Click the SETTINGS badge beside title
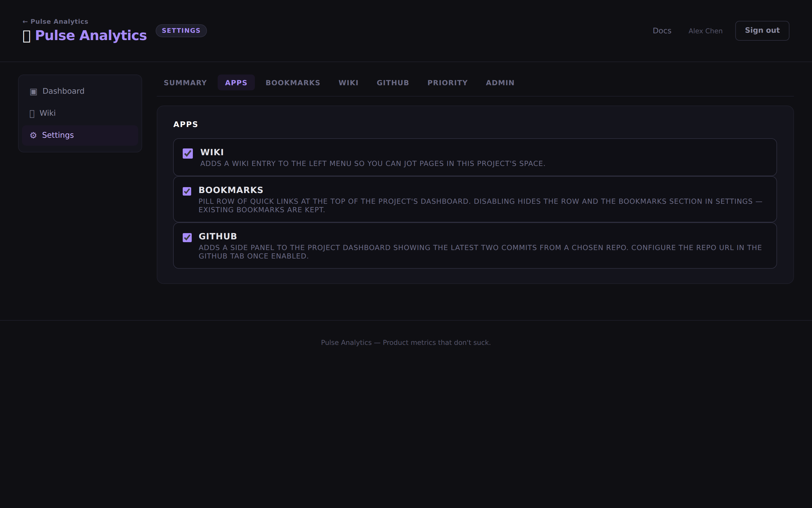 pyautogui.click(x=181, y=30)
